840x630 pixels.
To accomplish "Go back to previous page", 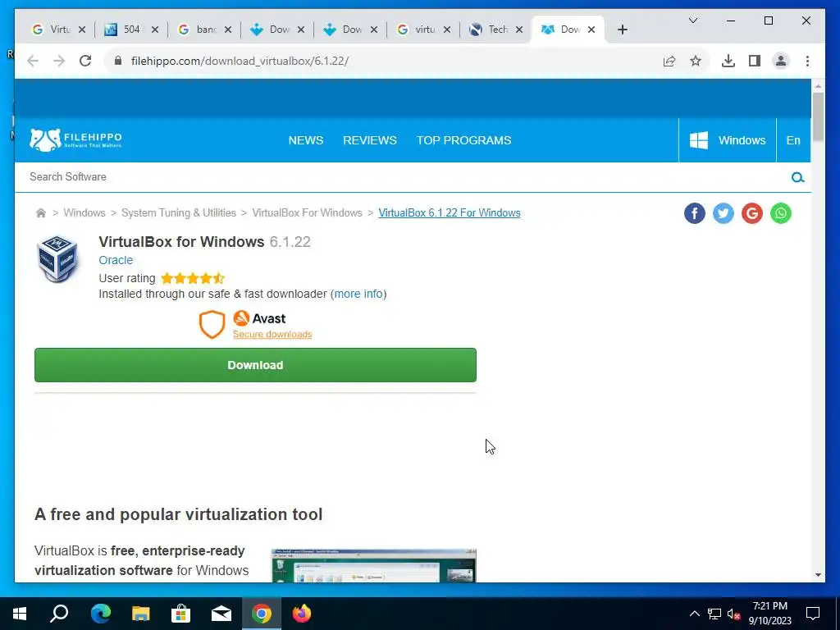I will coord(33,61).
